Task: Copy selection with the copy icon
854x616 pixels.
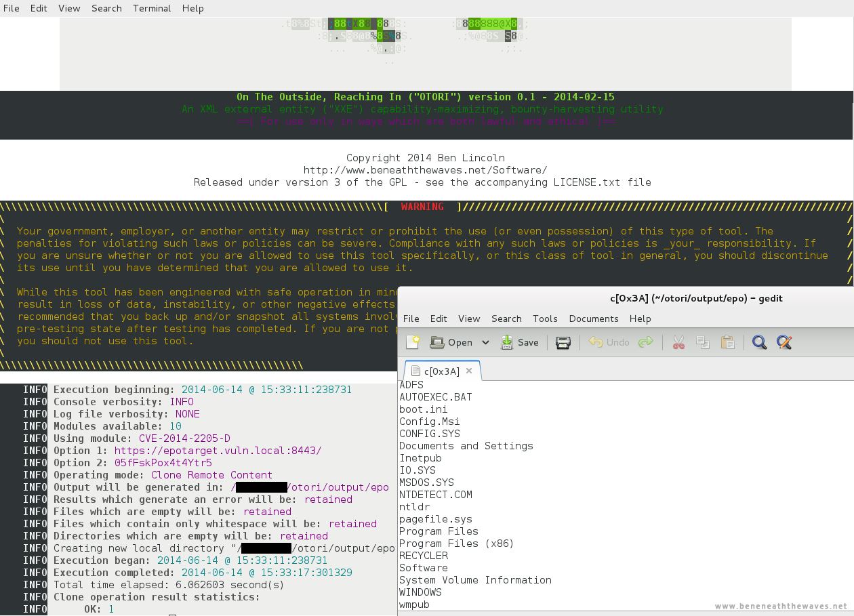Action: tap(703, 342)
